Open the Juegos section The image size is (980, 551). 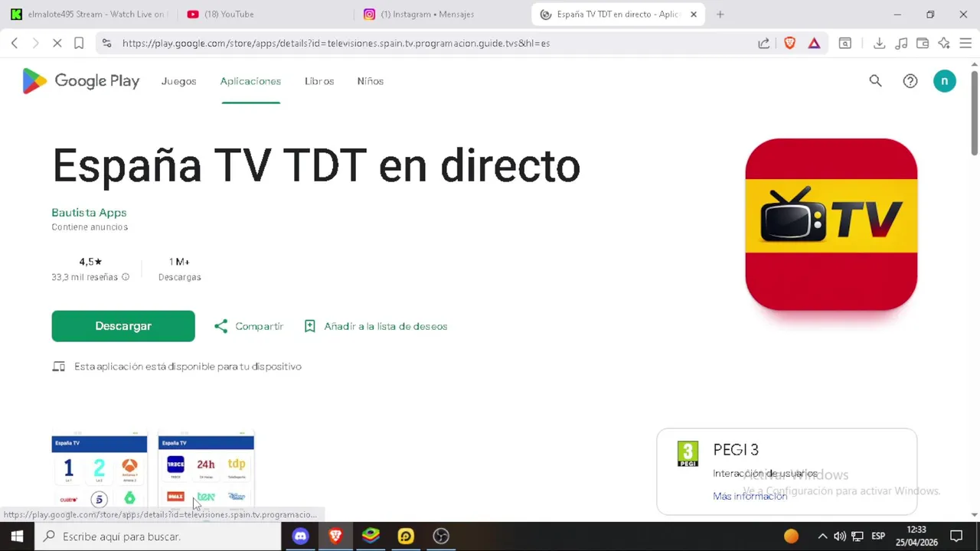point(178,81)
